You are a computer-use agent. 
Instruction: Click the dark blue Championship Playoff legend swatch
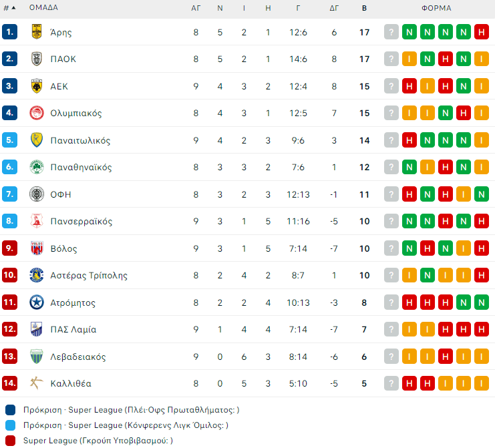point(10,409)
